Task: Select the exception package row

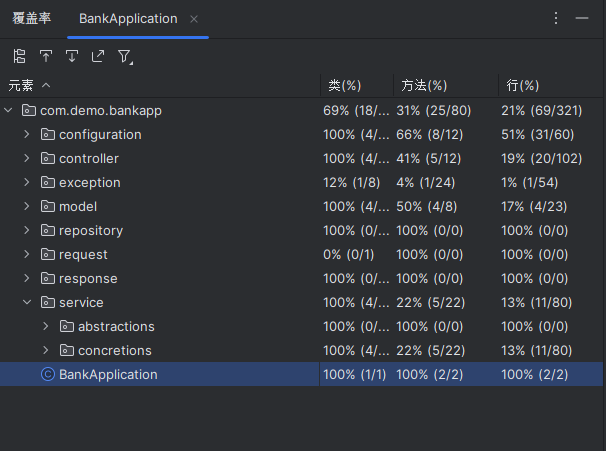Action: [x=301, y=182]
